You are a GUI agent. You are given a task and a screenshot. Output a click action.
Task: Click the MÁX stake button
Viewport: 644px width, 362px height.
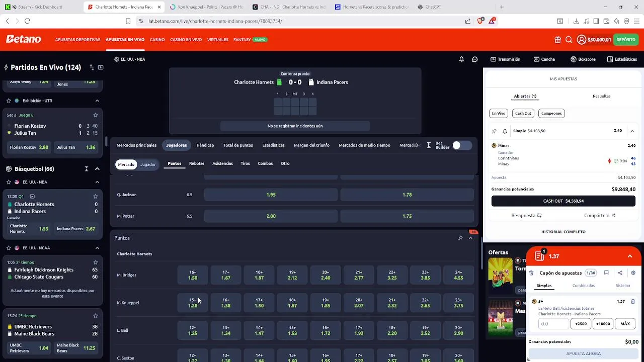[625, 324]
